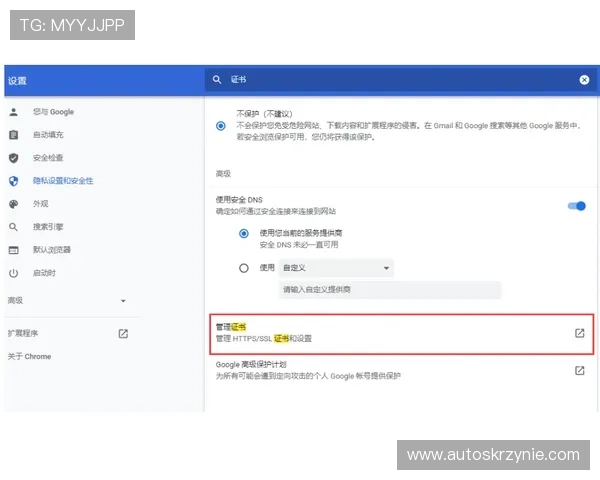Open 默认浏览器 settings section
600x480 pixels.
pyautogui.click(x=52, y=250)
